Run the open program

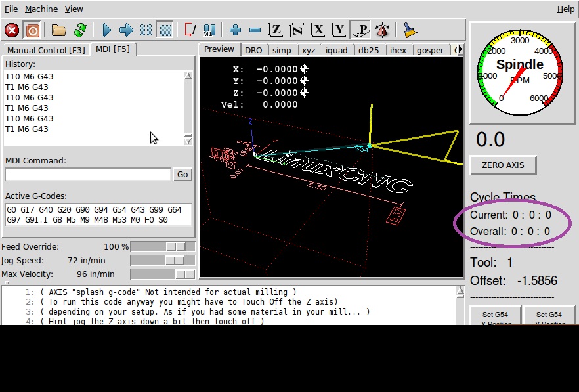pyautogui.click(x=106, y=30)
